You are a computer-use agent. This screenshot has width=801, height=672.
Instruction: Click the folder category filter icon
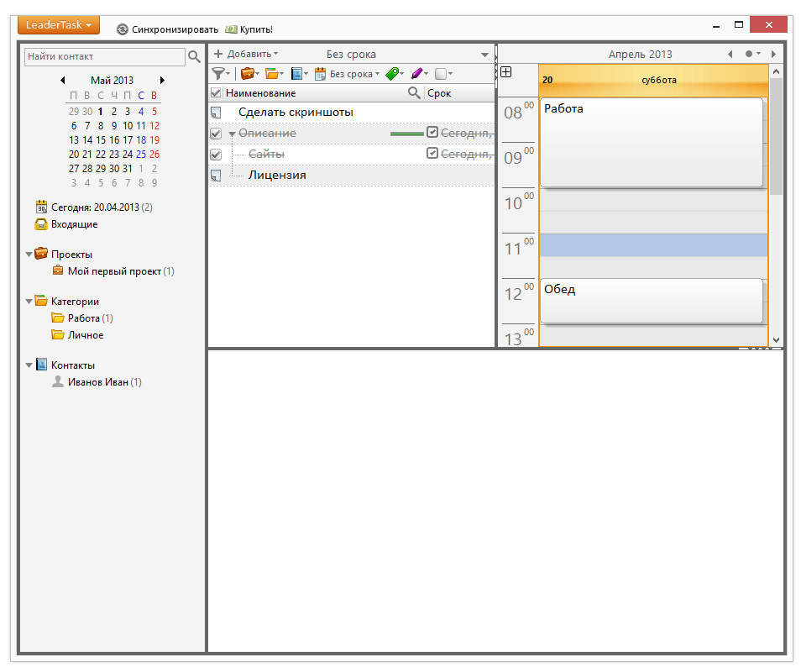pyautogui.click(x=271, y=74)
